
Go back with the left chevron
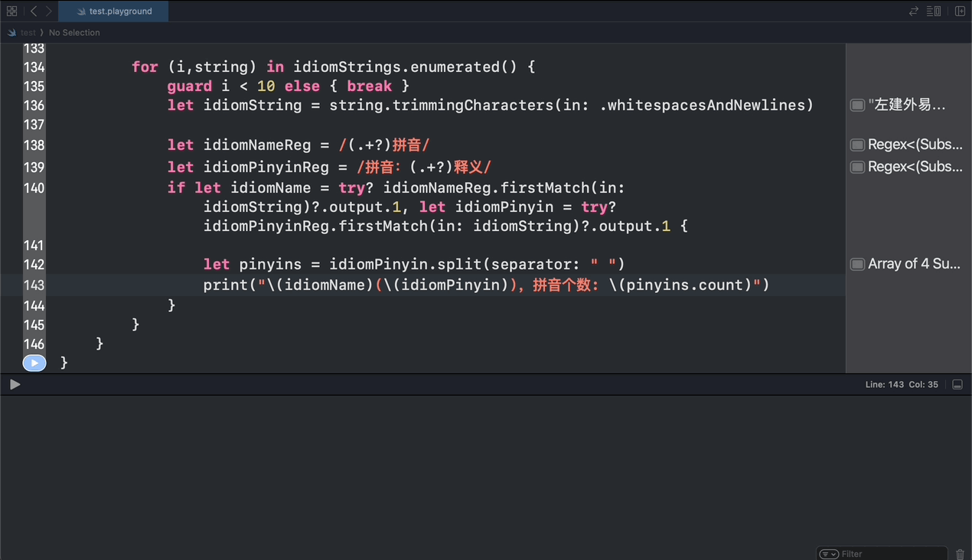click(x=34, y=11)
